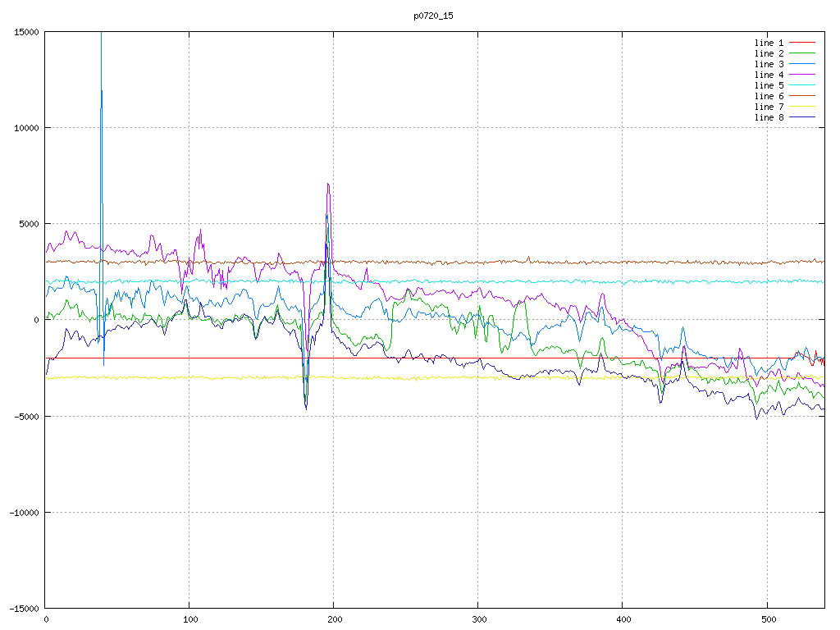840x630 pixels.
Task: Select the 'line 6' legend label
Action: pyautogui.click(x=769, y=96)
